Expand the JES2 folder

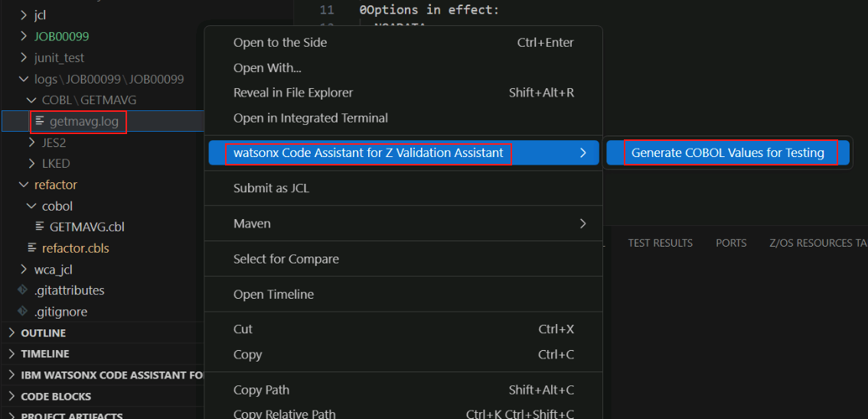click(x=31, y=142)
